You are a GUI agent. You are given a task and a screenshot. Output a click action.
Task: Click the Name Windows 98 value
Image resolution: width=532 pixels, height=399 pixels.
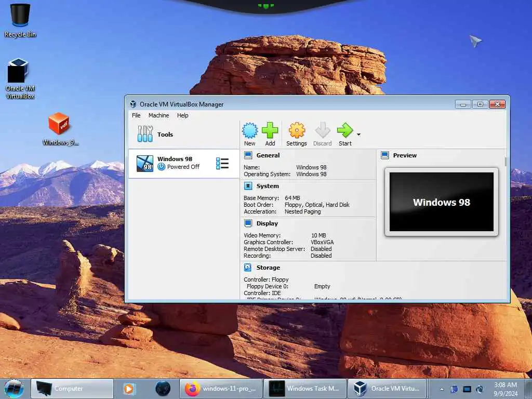tap(311, 167)
